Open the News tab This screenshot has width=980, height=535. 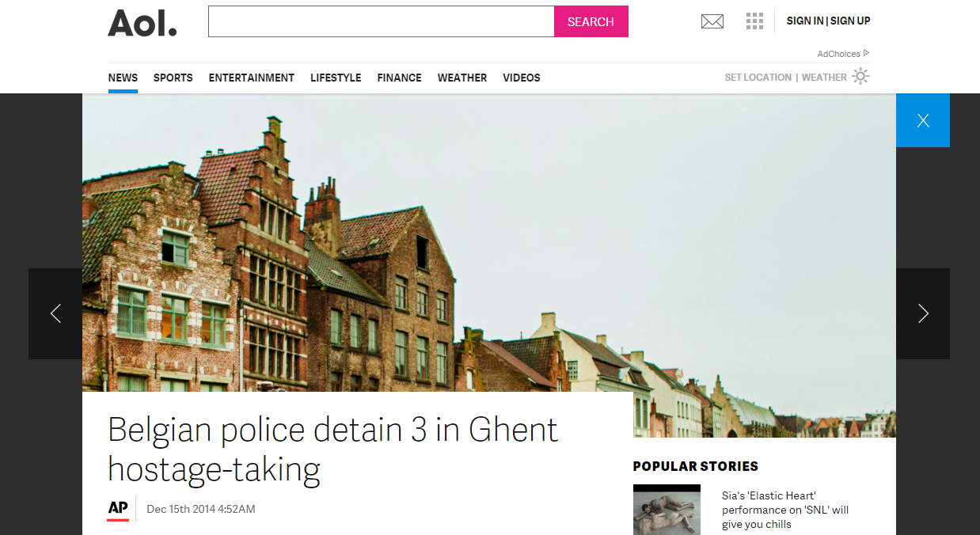pyautogui.click(x=123, y=78)
